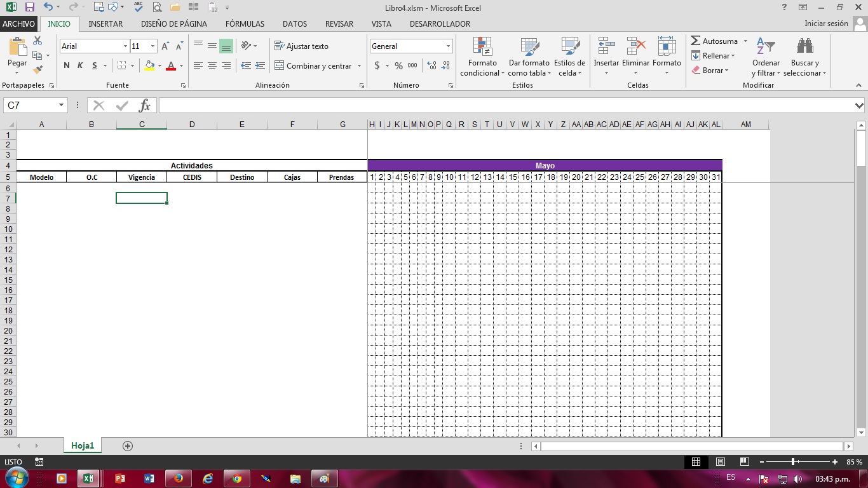Center cell text horizontally
Viewport: 868px width, 488px height.
(x=212, y=65)
